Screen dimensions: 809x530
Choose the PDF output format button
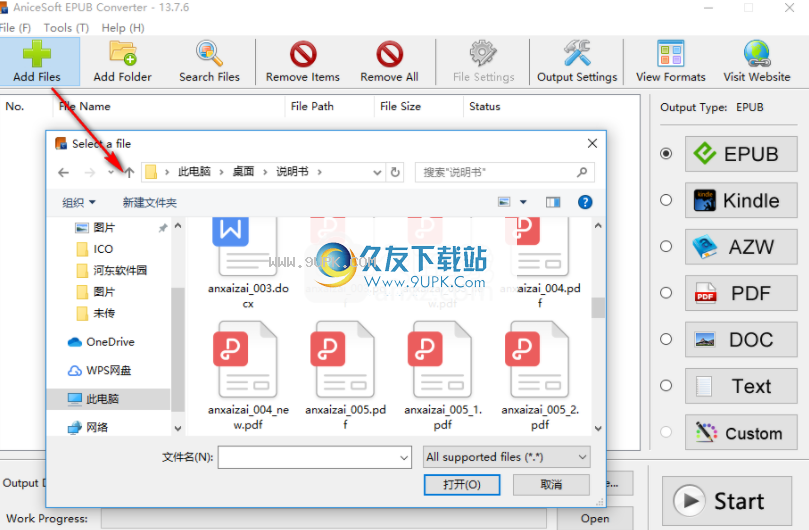pos(741,293)
